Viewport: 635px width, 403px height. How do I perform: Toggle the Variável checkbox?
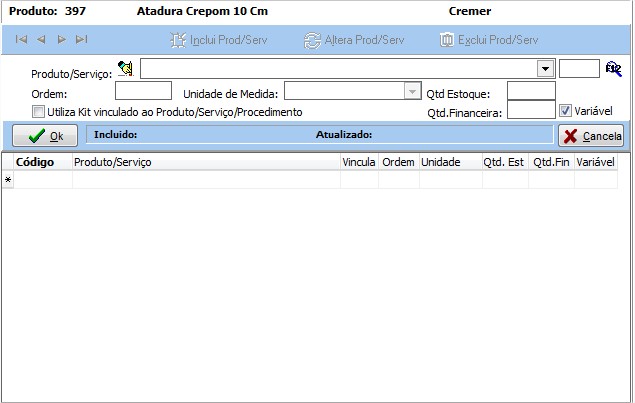pyautogui.click(x=565, y=111)
